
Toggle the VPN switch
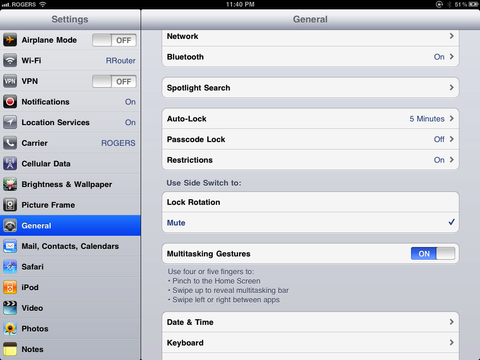[114, 81]
